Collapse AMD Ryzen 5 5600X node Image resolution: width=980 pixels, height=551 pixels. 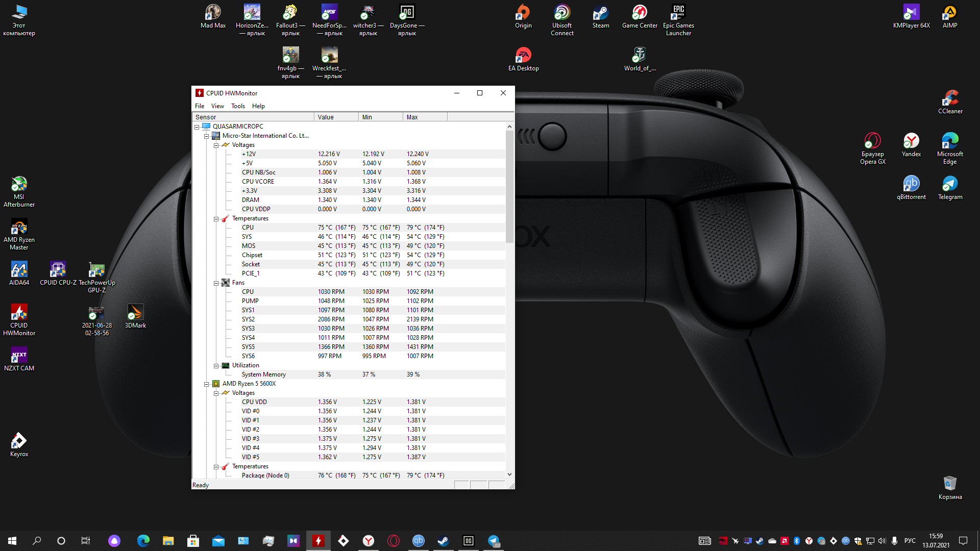pos(206,384)
